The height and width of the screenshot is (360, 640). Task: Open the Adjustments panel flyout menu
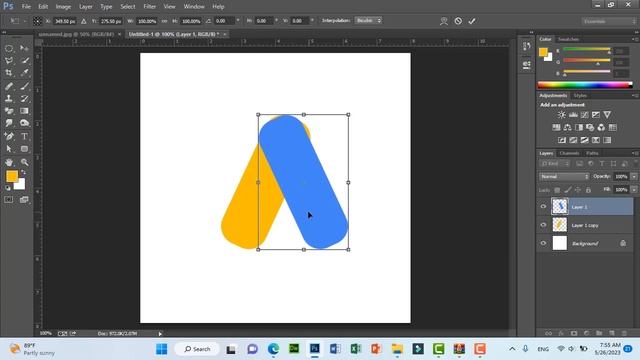tap(635, 96)
